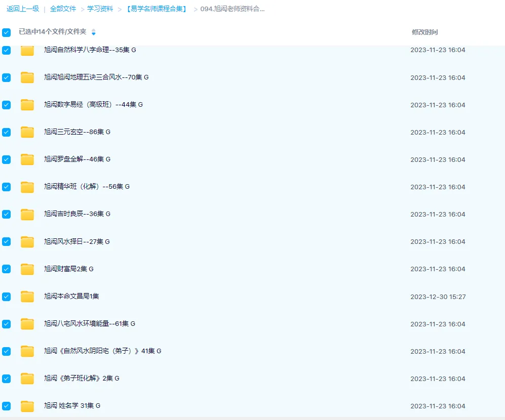Uncheck 旭闳八宅风水环境能量--61集 checkbox
This screenshot has width=505, height=420.
(7, 324)
